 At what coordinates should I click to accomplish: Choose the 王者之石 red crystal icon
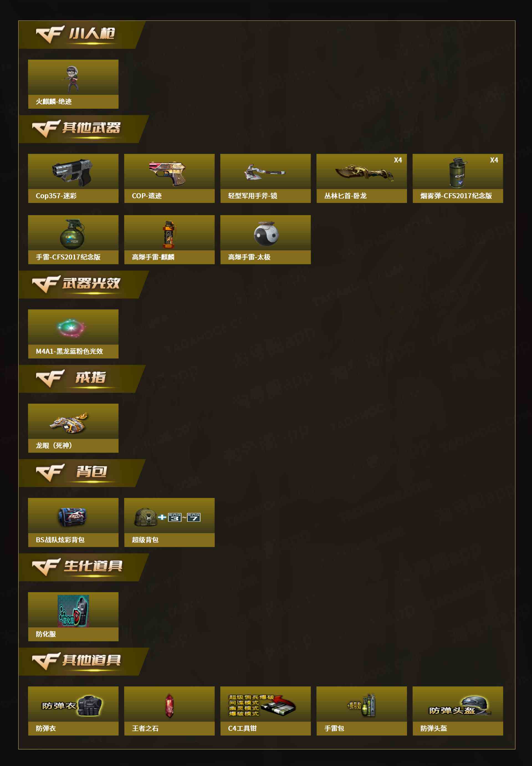click(x=169, y=706)
